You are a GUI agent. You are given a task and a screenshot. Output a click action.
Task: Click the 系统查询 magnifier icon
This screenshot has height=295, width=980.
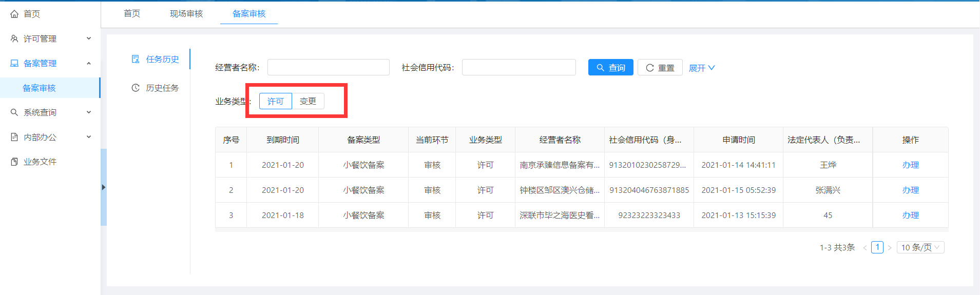click(14, 112)
